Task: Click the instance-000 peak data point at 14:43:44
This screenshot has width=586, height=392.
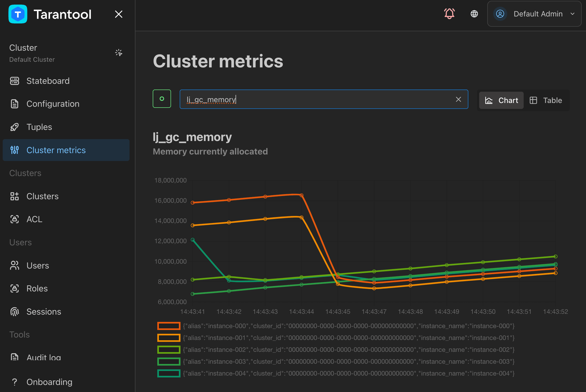Action: pos(302,195)
